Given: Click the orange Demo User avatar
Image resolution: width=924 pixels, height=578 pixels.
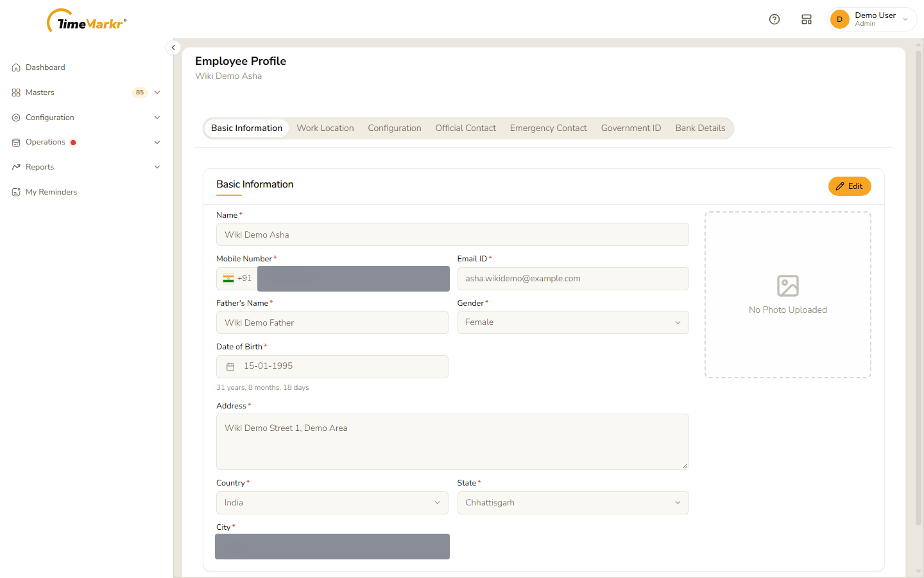Looking at the screenshot, I should click(839, 19).
